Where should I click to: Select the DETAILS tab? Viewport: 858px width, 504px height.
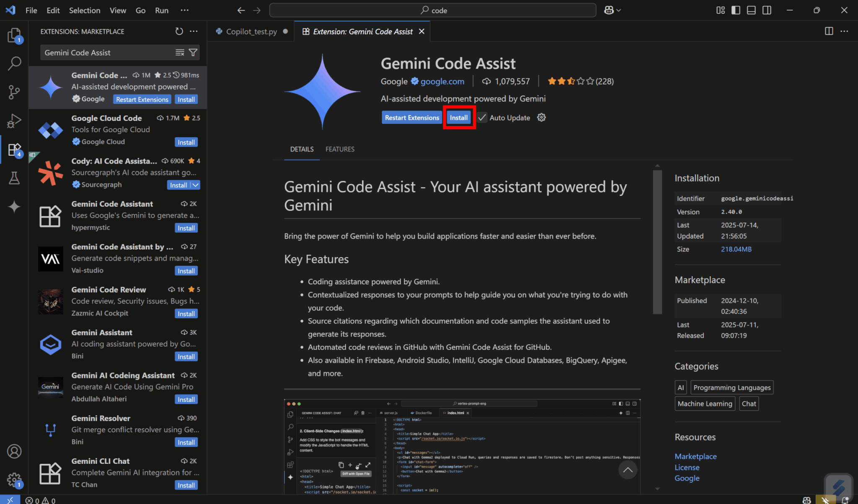[x=302, y=149]
